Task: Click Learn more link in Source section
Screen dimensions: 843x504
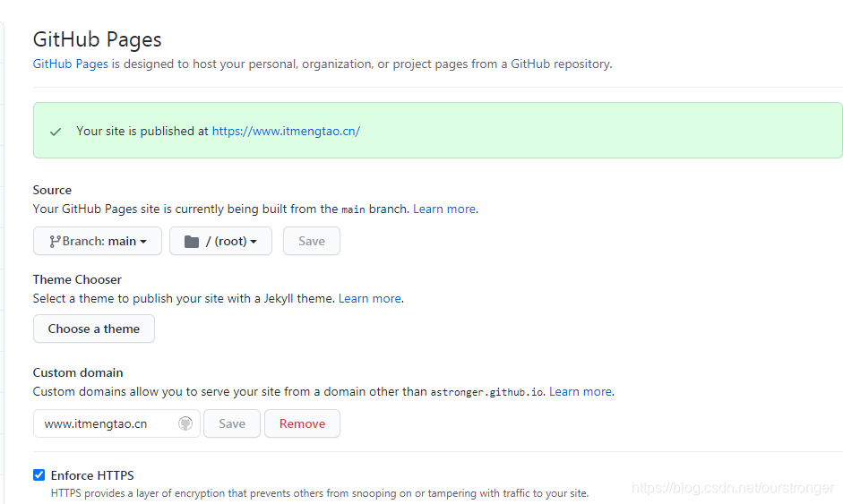Action: 444,209
